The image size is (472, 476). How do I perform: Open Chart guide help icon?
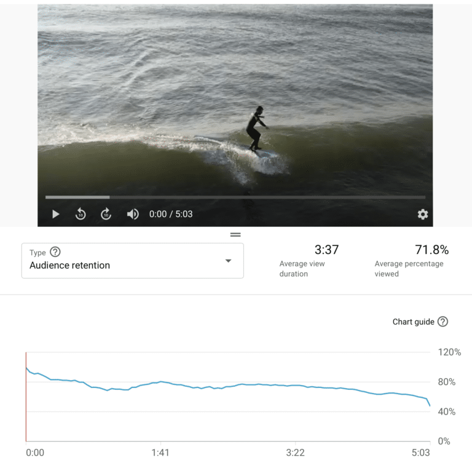(x=443, y=322)
